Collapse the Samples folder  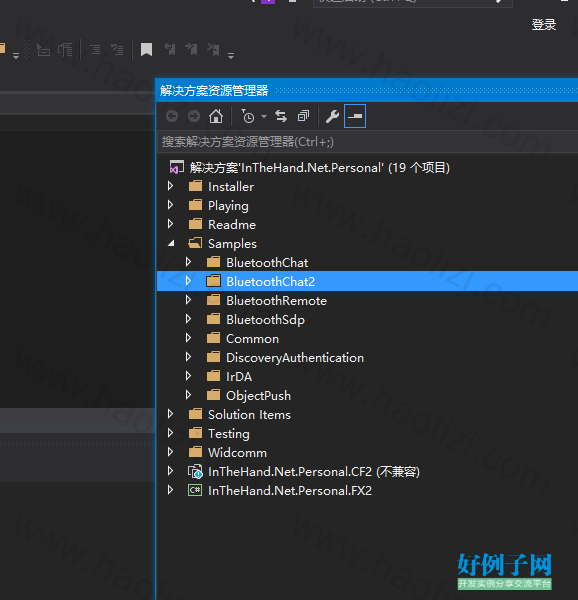pyautogui.click(x=171, y=243)
